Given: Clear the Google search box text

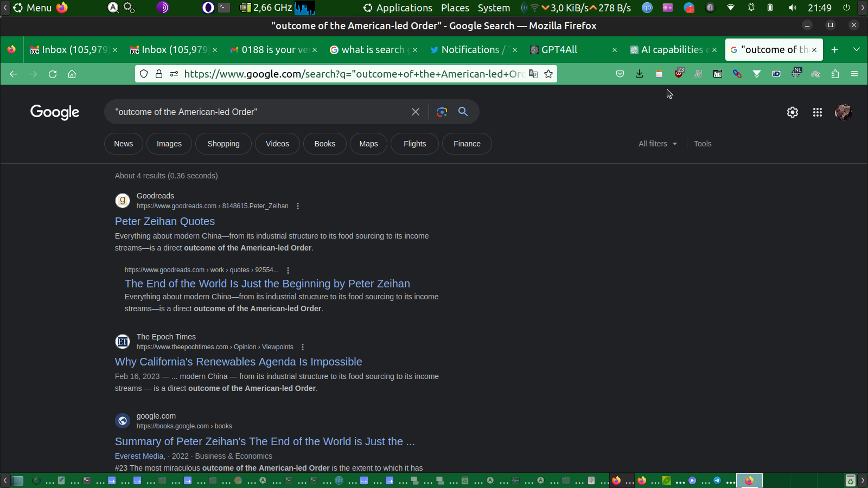Looking at the screenshot, I should (416, 112).
